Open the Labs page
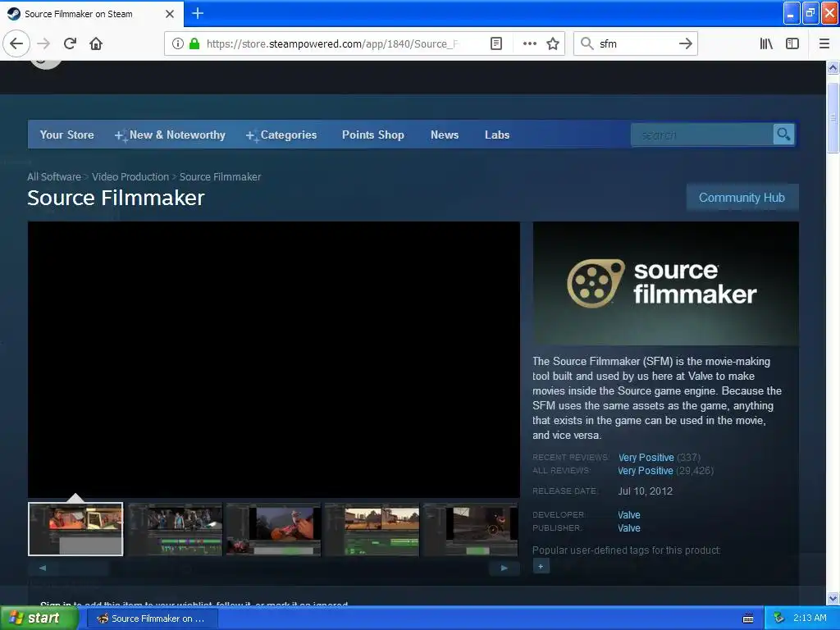The width and height of the screenshot is (840, 630). [497, 135]
